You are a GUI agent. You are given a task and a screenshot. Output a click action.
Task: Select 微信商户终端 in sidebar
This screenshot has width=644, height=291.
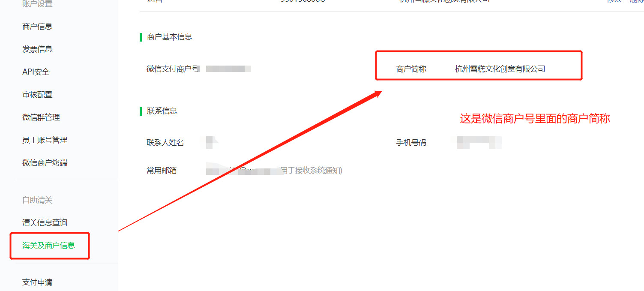click(x=45, y=163)
